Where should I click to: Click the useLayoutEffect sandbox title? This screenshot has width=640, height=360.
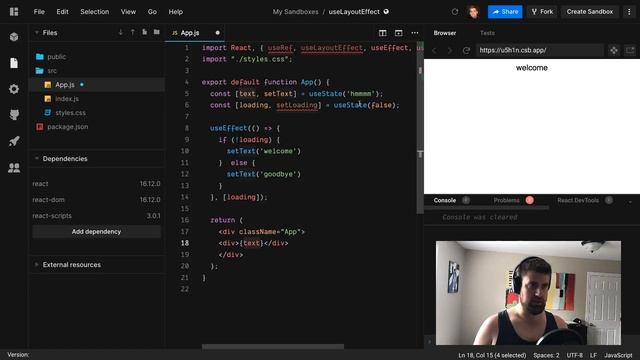click(354, 12)
